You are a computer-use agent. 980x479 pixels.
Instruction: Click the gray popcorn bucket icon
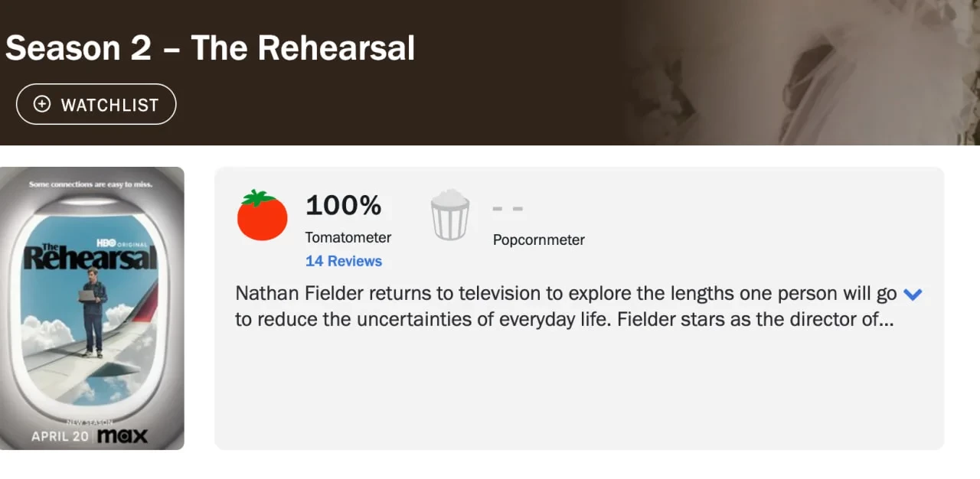point(450,216)
